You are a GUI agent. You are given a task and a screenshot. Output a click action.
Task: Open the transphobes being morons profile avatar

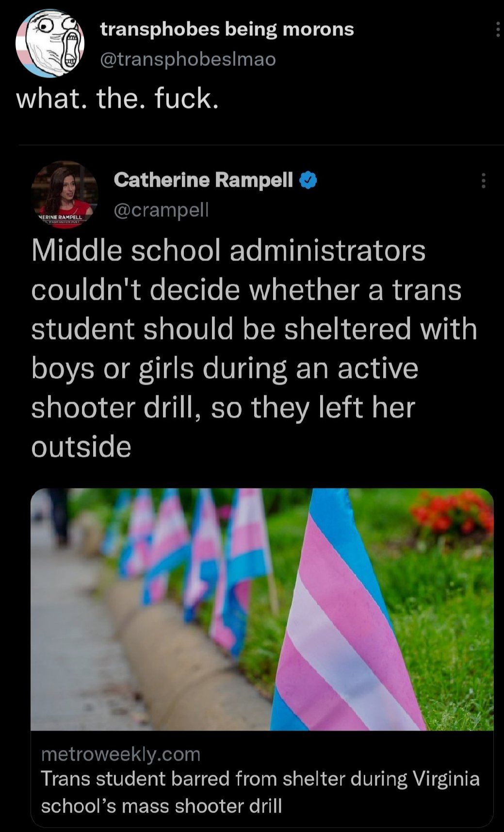click(50, 43)
